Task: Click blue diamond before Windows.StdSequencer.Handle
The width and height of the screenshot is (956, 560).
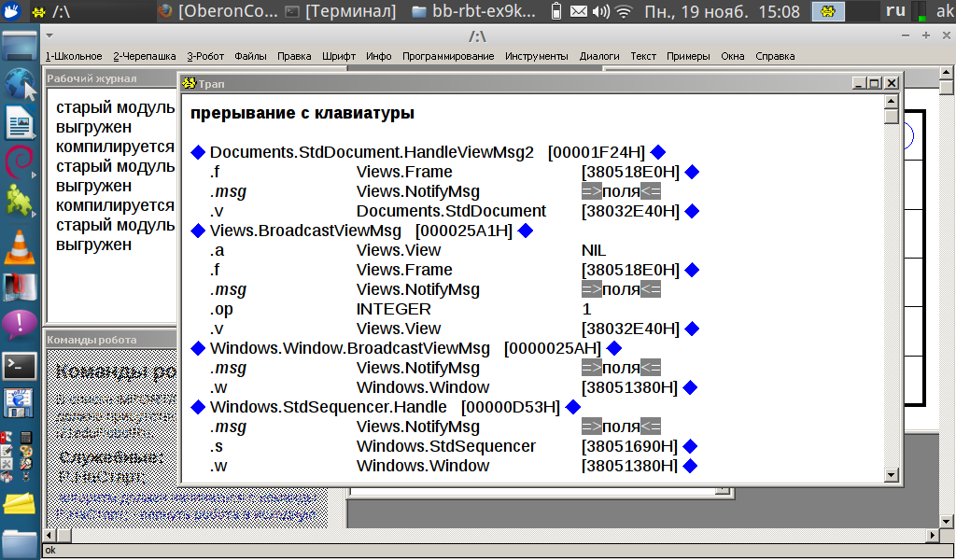Action: pos(197,407)
